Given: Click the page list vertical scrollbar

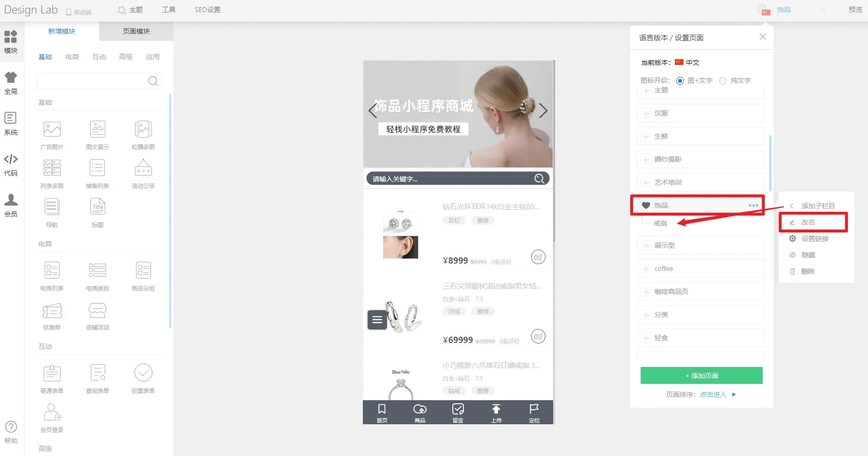Looking at the screenshot, I should pyautogui.click(x=770, y=164).
